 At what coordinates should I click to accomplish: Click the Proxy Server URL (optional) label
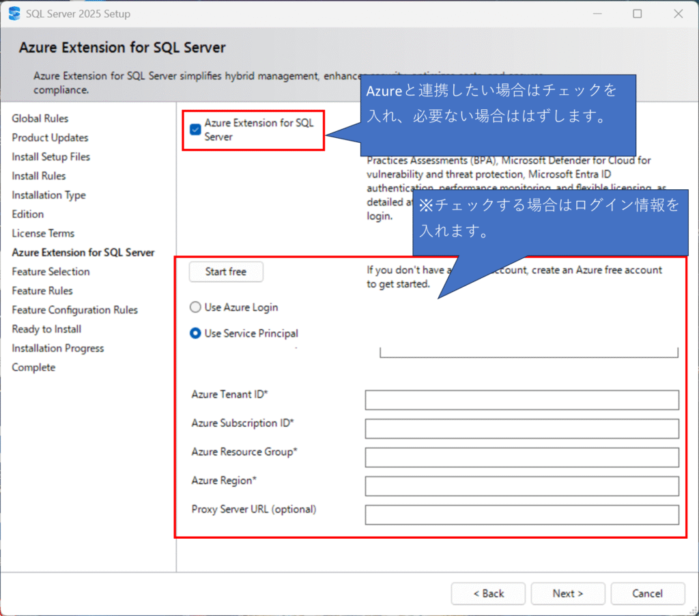click(254, 509)
